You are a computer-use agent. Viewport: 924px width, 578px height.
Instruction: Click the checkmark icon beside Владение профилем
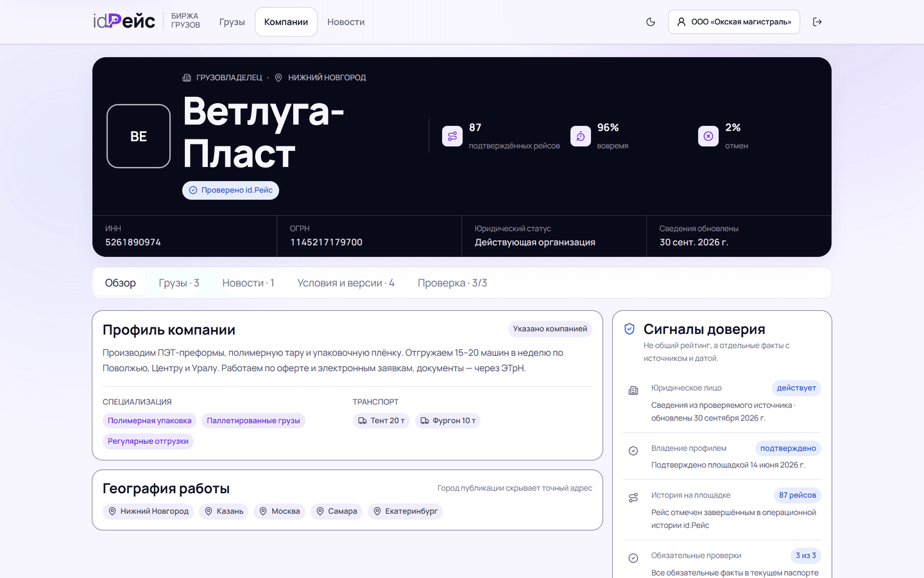[x=633, y=451]
